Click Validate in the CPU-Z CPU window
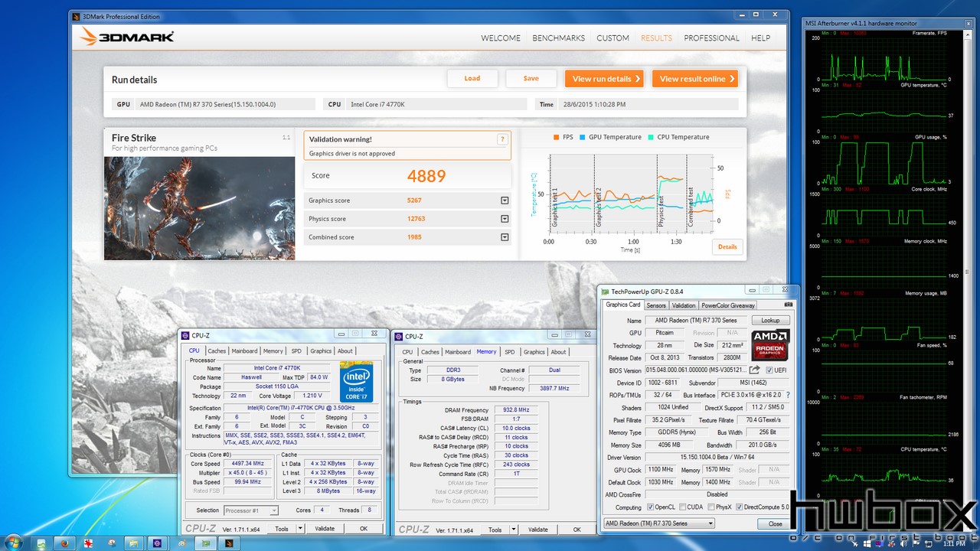The image size is (980, 551). [x=324, y=529]
